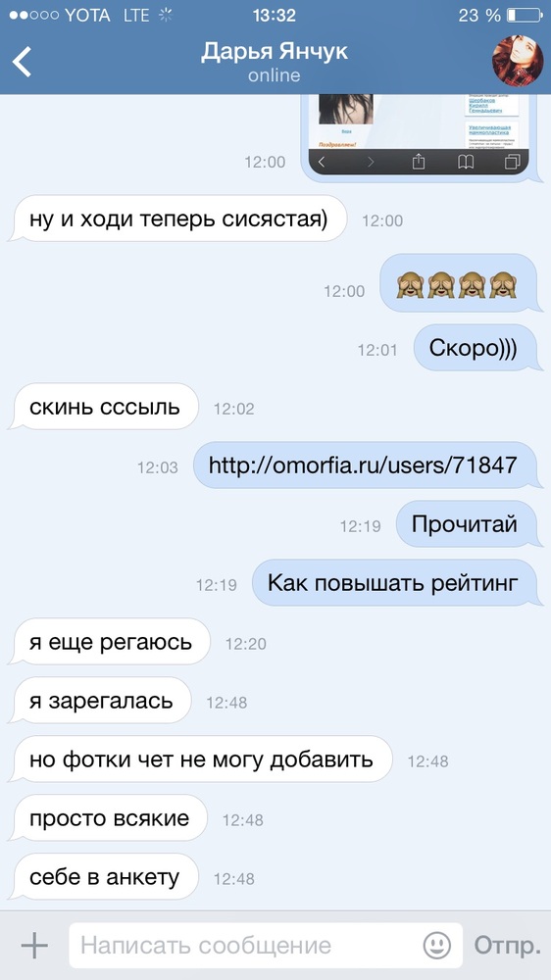Viewport: 551px width, 980px height.
Task: Tap the Отпр. send button
Action: pos(507,945)
